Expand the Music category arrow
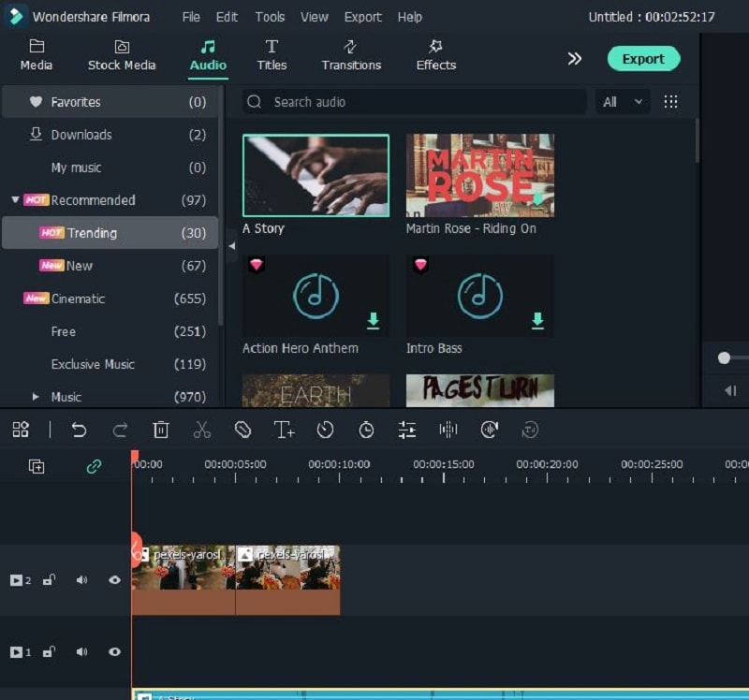749x700 pixels. coord(35,397)
